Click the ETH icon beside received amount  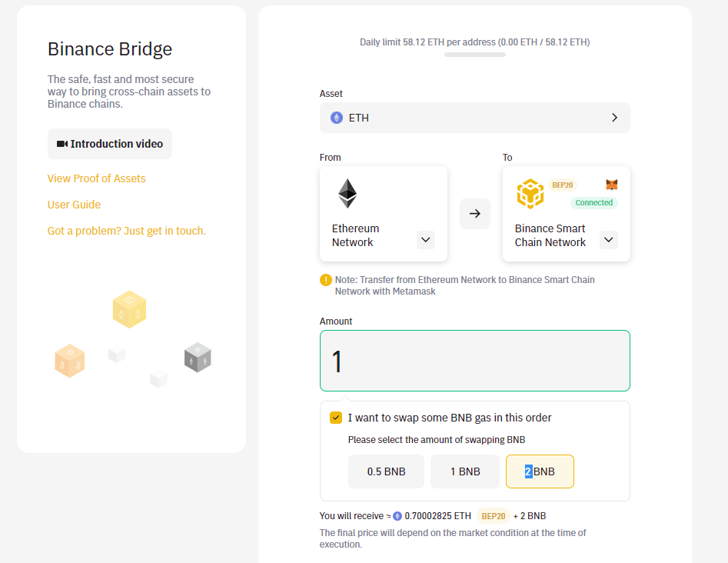click(397, 516)
